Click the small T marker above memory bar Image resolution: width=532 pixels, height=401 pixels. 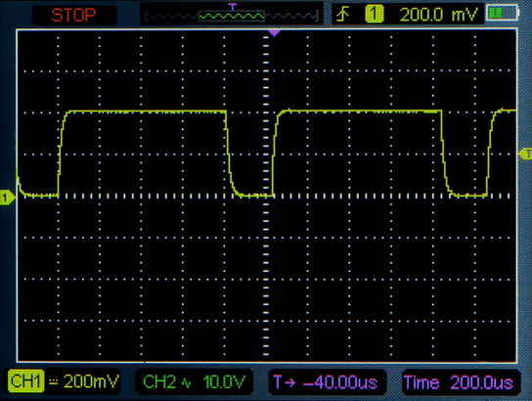click(x=233, y=7)
